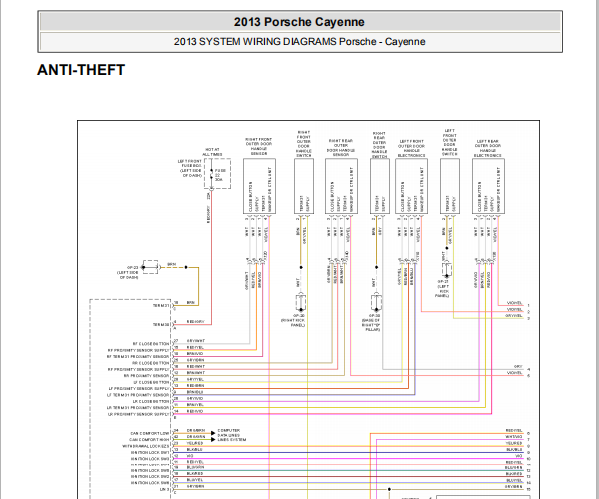Select the 'COMPUTER DATA LINES SYSTEM' reference text
Viewport: 599px width, 499px height.
tap(232, 435)
